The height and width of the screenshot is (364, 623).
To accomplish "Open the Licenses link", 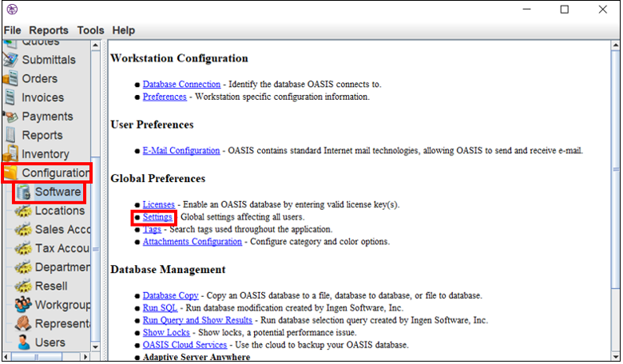I will point(158,204).
